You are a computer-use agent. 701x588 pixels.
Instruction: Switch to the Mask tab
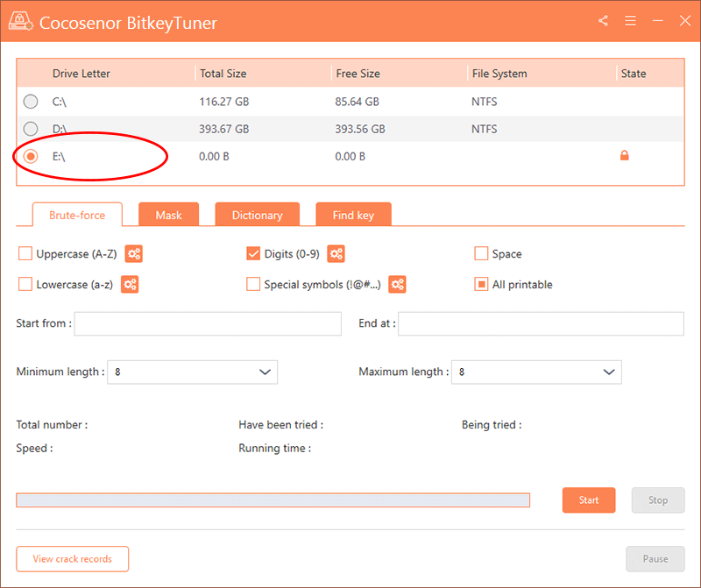click(x=168, y=215)
